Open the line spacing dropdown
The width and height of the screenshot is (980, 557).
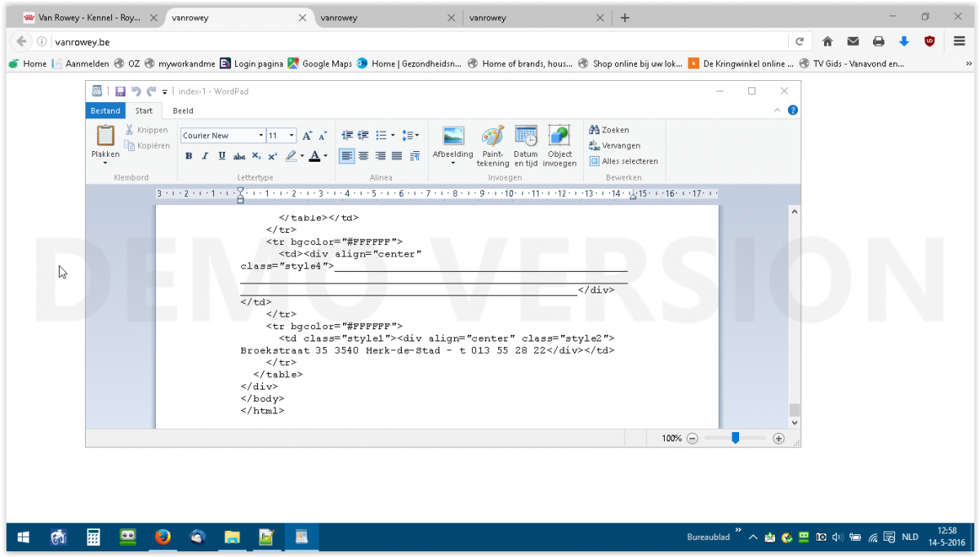tap(412, 136)
